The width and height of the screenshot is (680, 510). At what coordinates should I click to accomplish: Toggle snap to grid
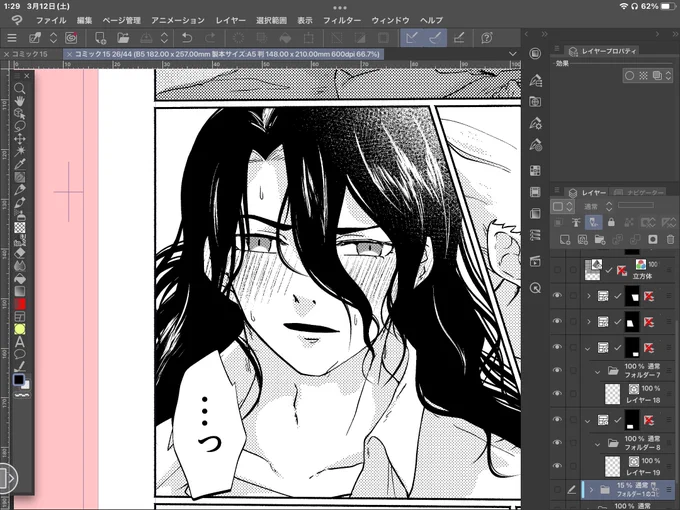tap(459, 38)
